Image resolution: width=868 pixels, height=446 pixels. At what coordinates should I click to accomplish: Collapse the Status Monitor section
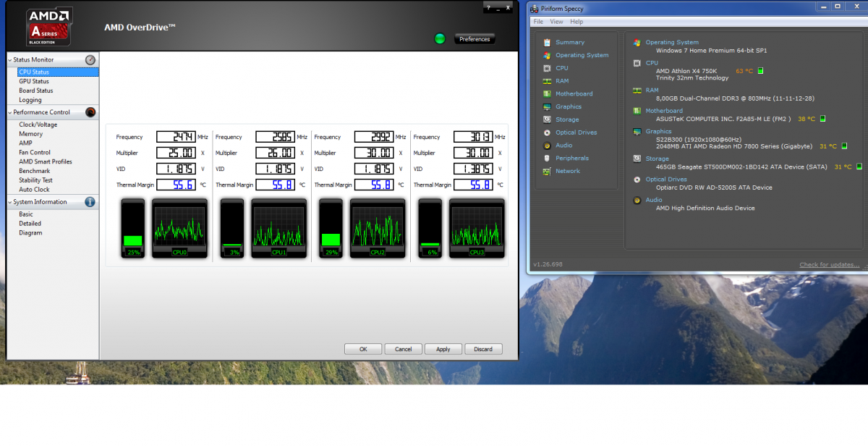(x=10, y=60)
